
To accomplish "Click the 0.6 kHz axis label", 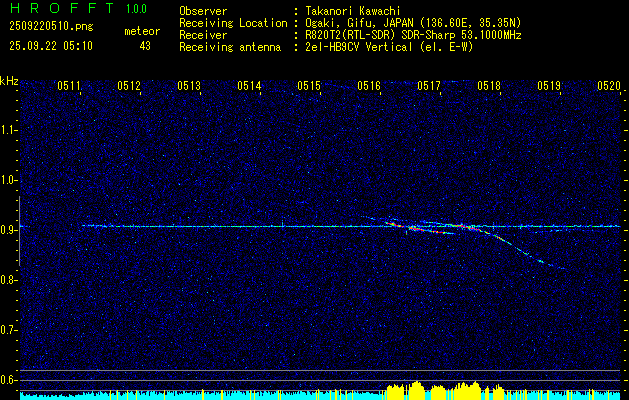I will 7,380.
